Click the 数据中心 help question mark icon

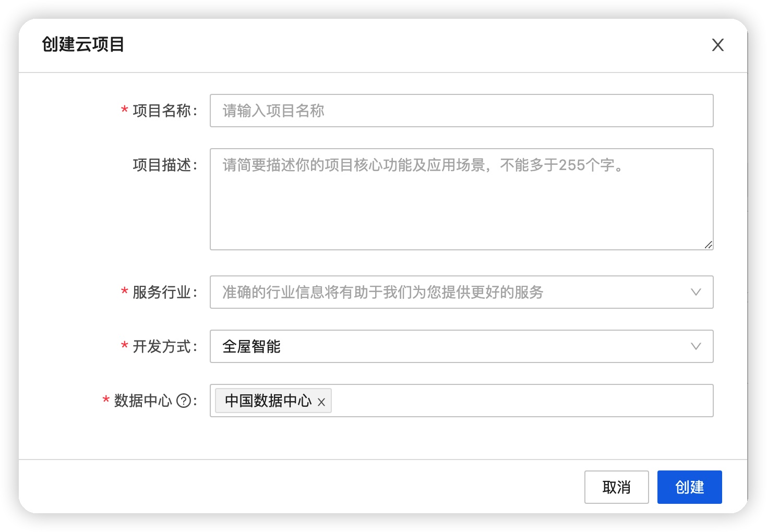(184, 401)
